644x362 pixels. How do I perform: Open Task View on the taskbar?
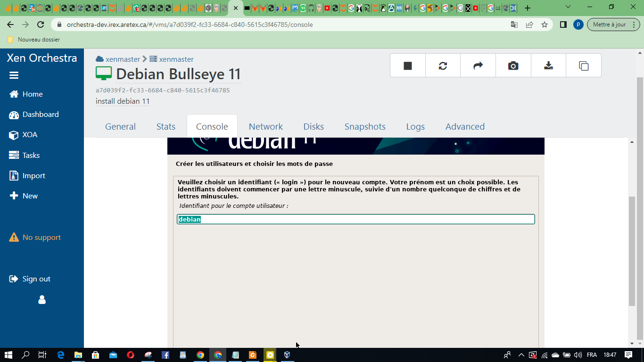(42, 355)
